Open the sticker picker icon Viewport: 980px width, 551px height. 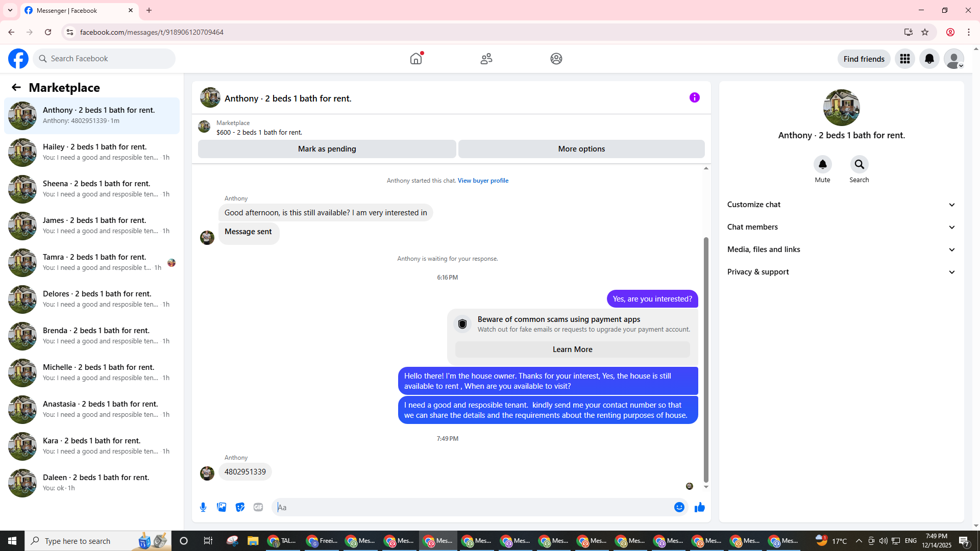pos(240,507)
